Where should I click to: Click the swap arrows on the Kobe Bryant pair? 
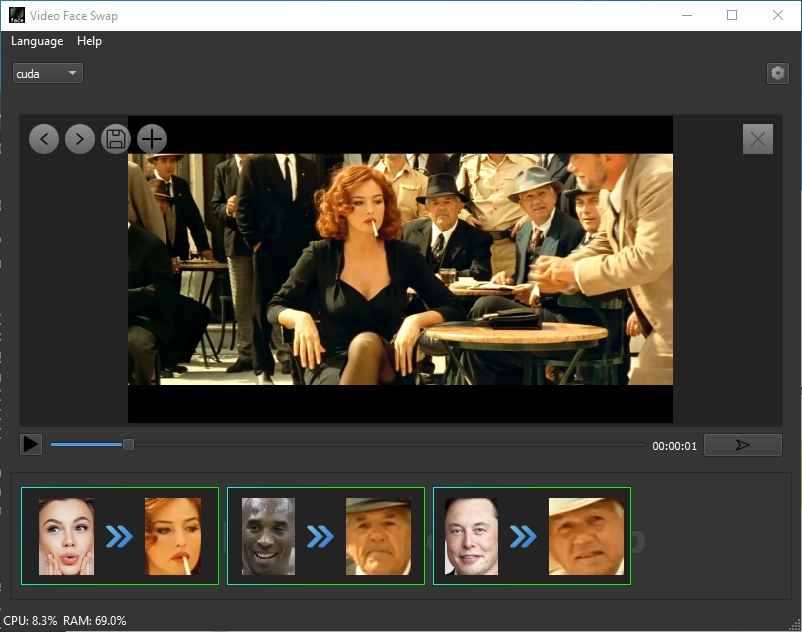tap(320, 537)
